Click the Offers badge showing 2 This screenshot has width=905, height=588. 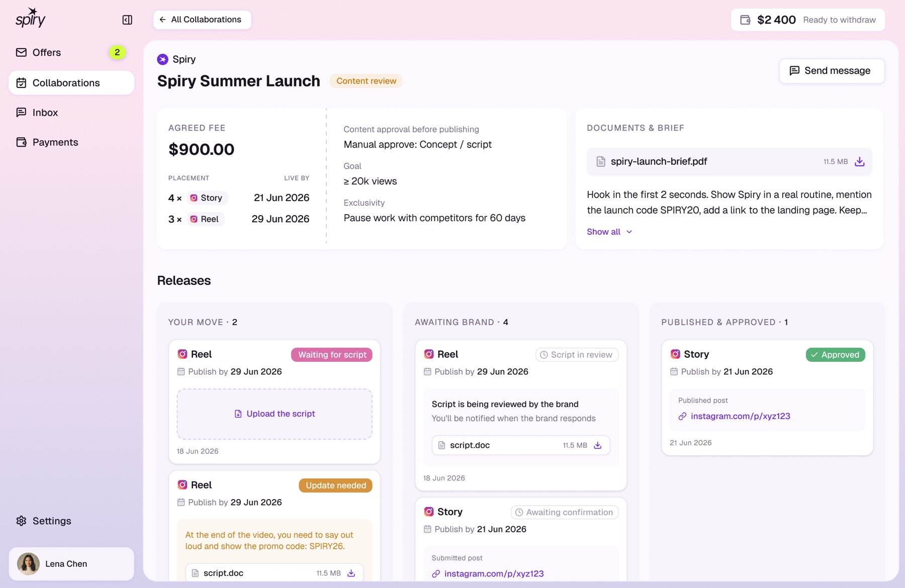click(117, 52)
